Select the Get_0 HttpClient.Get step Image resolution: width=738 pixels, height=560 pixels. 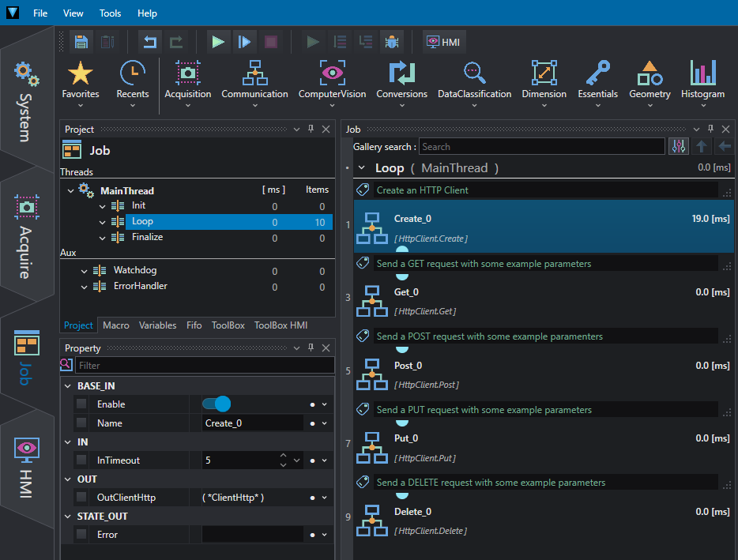(x=543, y=301)
